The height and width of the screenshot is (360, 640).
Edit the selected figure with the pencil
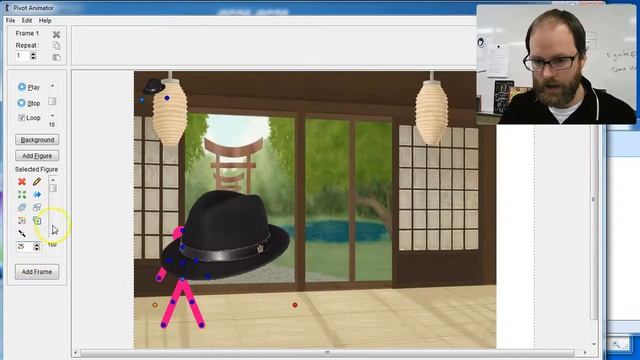pyautogui.click(x=37, y=182)
